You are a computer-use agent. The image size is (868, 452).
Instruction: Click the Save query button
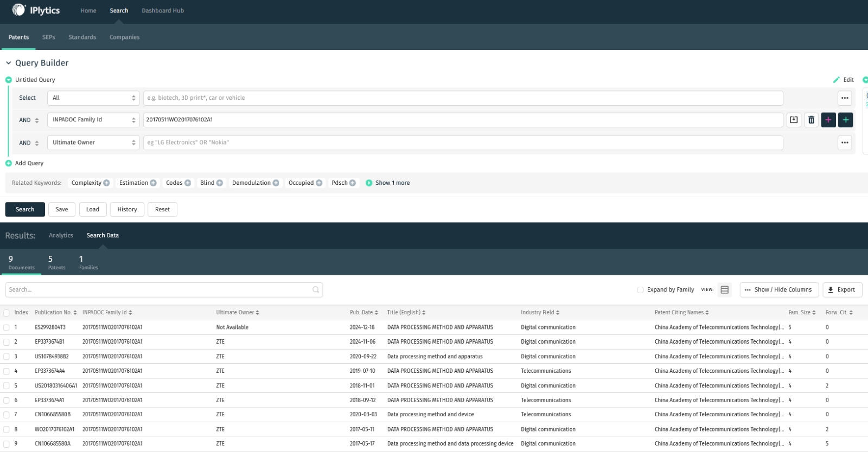pos(62,210)
